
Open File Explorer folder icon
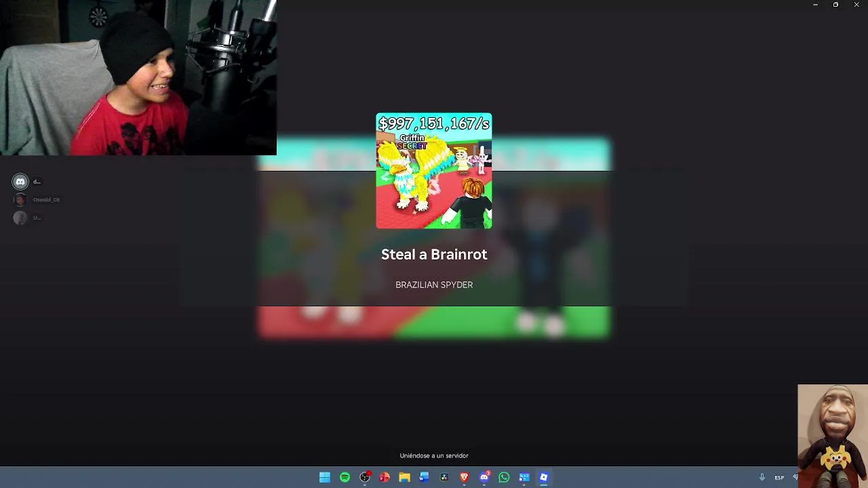[404, 477]
